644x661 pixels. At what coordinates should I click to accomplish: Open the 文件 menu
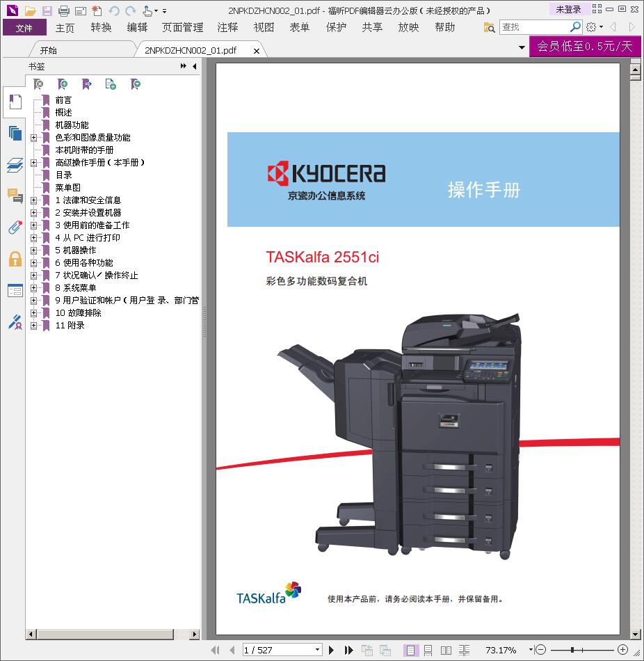click(24, 28)
